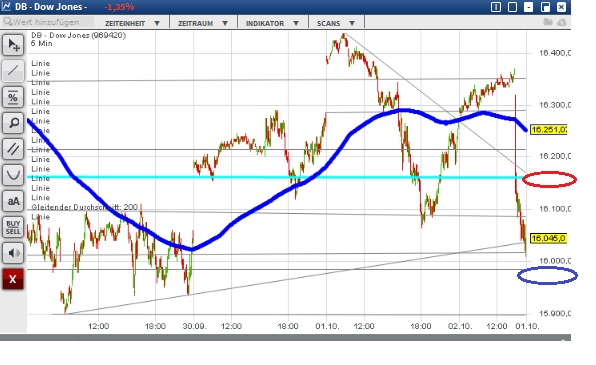
Task: Select the aA text annotation tool
Action: pos(13,201)
